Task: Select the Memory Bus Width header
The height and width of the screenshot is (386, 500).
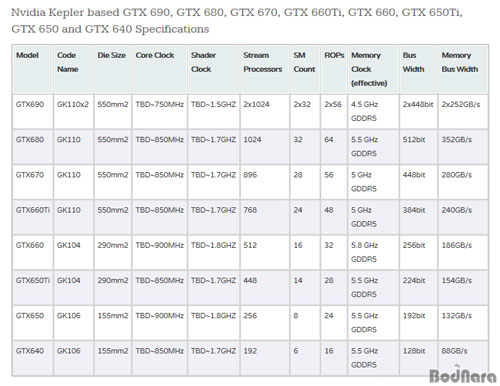Action: coord(460,62)
